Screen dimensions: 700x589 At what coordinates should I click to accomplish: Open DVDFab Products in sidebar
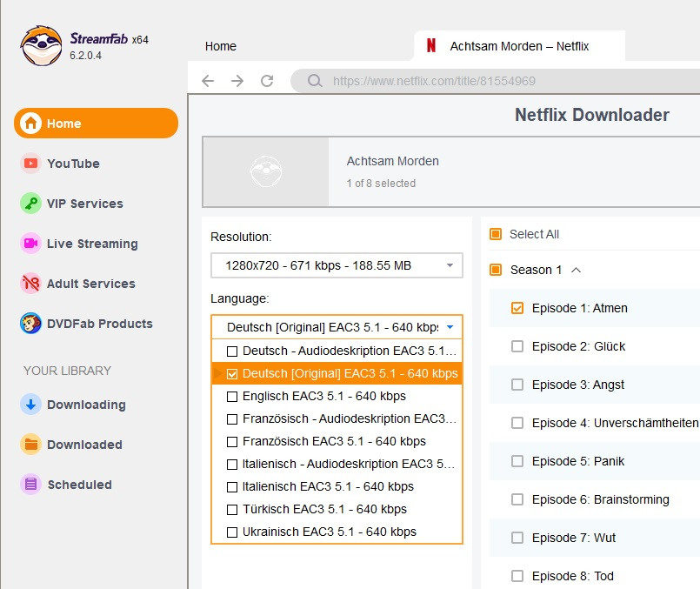coord(99,324)
